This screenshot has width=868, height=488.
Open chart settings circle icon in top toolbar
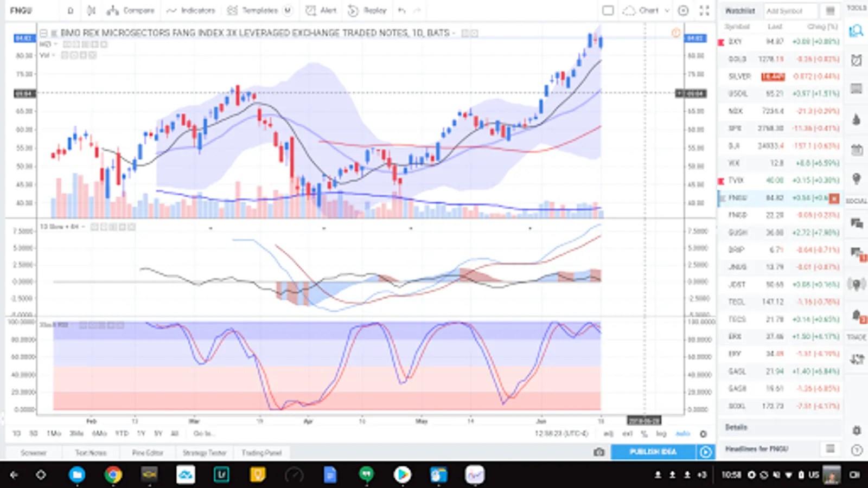click(x=684, y=10)
